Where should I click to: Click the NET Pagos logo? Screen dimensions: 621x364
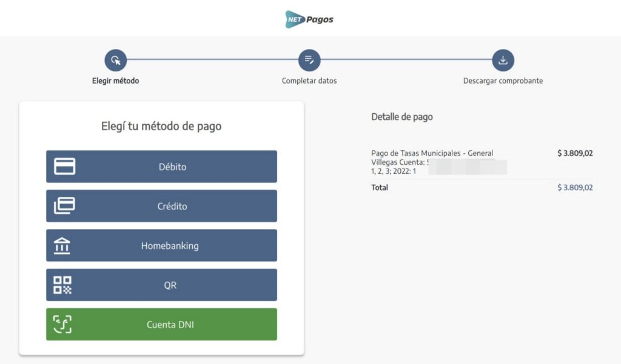[310, 19]
